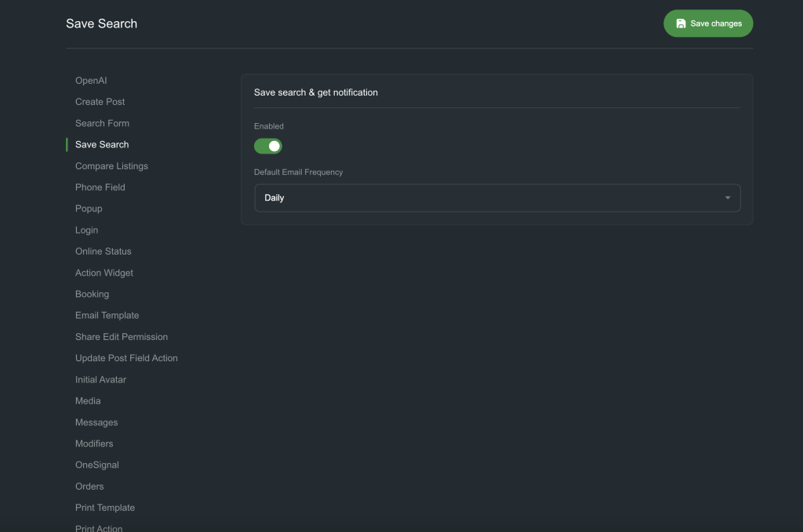Navigate to Phone Field settings
The image size is (803, 532).
[100, 187]
